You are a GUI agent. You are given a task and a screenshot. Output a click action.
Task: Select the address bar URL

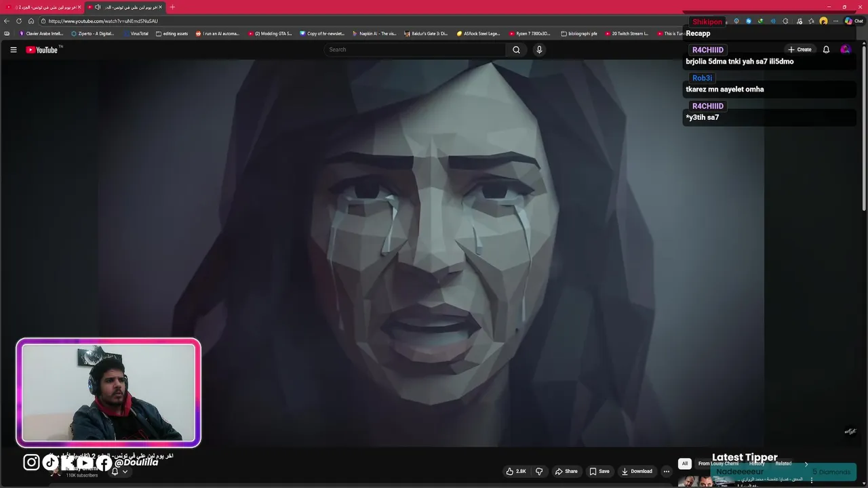(103, 21)
